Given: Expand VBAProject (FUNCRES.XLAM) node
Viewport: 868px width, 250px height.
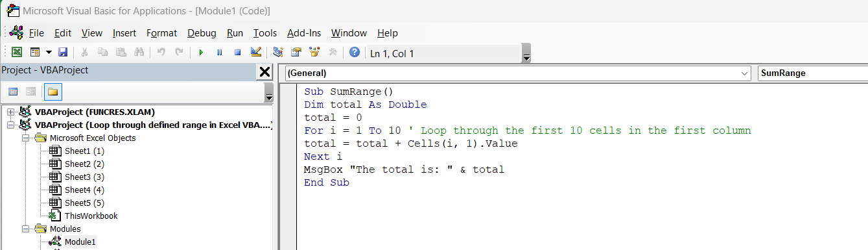Looking at the screenshot, I should [10, 112].
